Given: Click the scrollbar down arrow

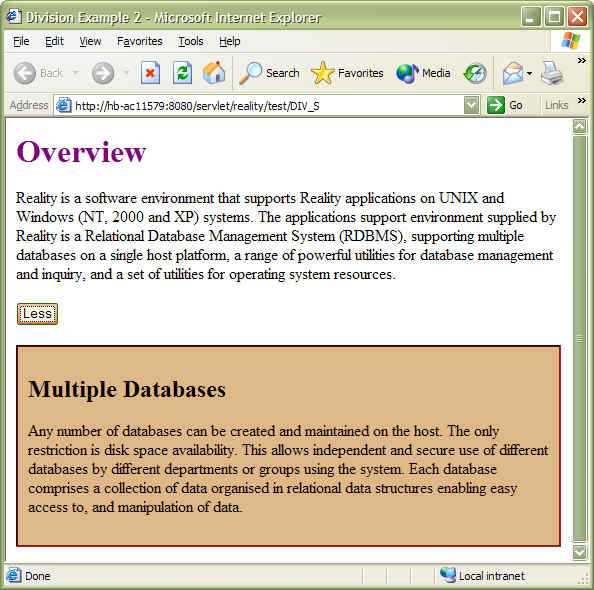Looking at the screenshot, I should tap(580, 552).
